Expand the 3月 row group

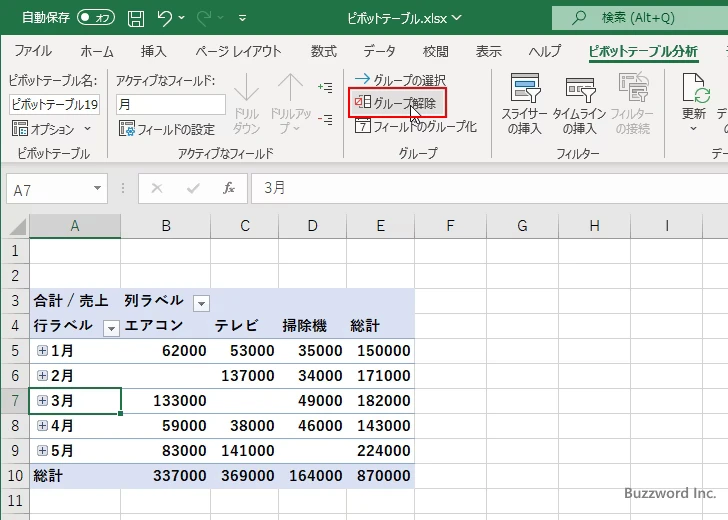(42, 400)
